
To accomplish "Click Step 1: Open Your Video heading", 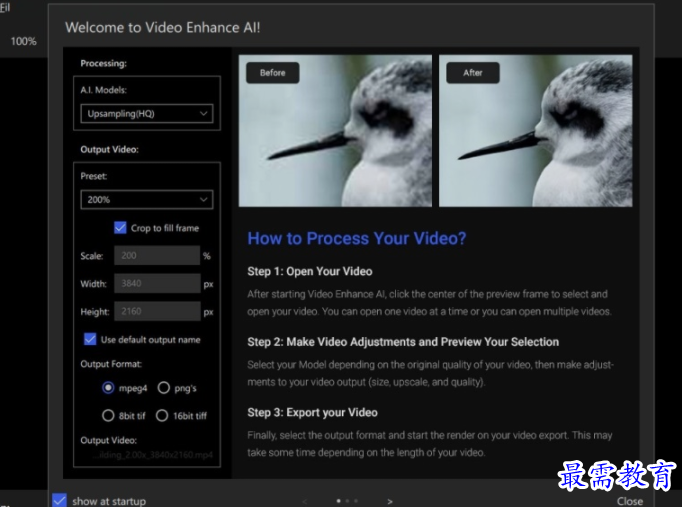I will [x=310, y=271].
